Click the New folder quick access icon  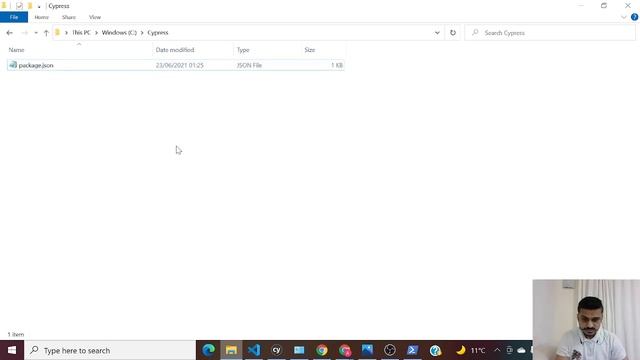click(x=30, y=6)
